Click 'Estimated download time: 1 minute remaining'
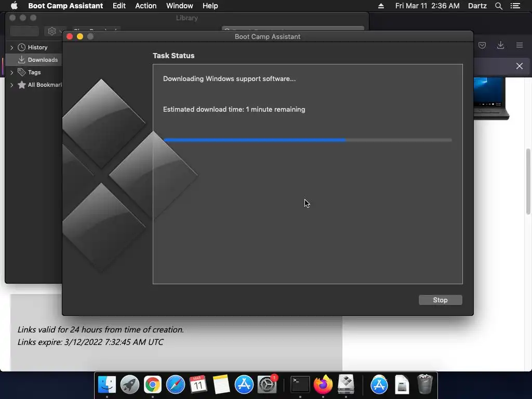The image size is (532, 399). (234, 109)
